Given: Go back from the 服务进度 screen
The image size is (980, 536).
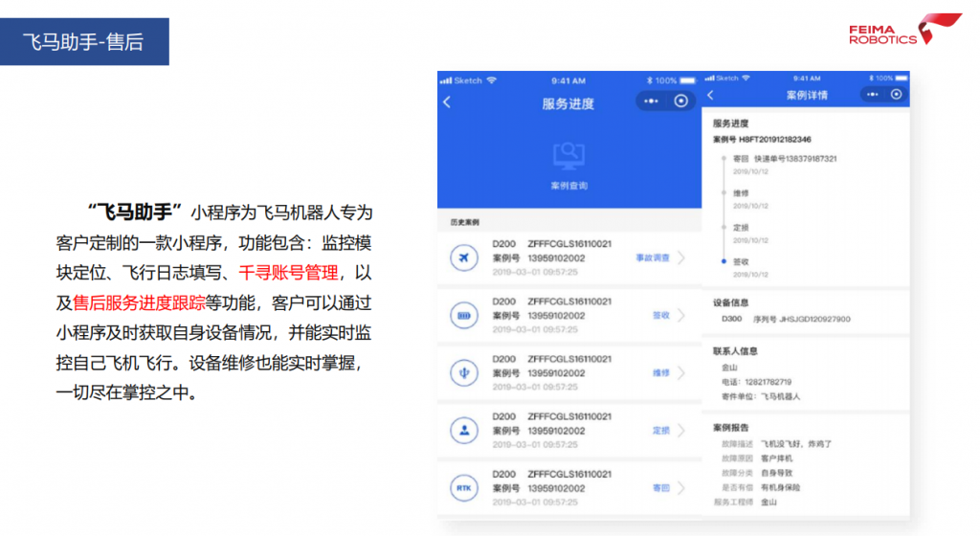Looking at the screenshot, I should [x=447, y=101].
